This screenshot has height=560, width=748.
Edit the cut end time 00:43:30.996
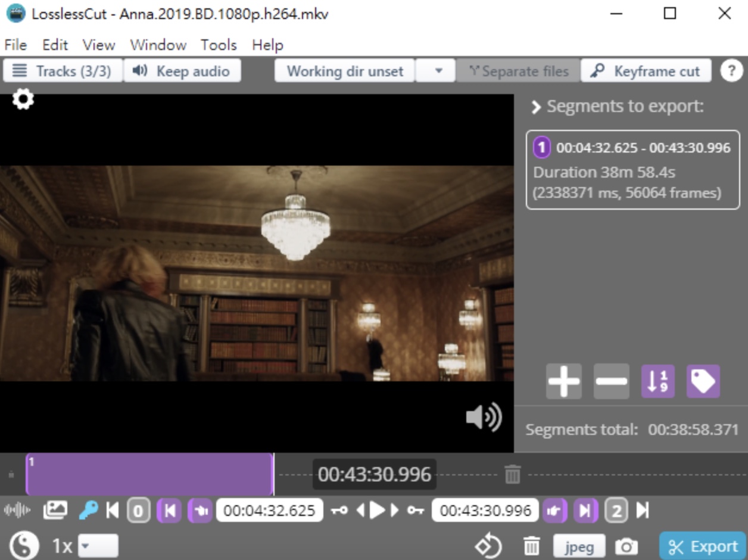coord(485,511)
